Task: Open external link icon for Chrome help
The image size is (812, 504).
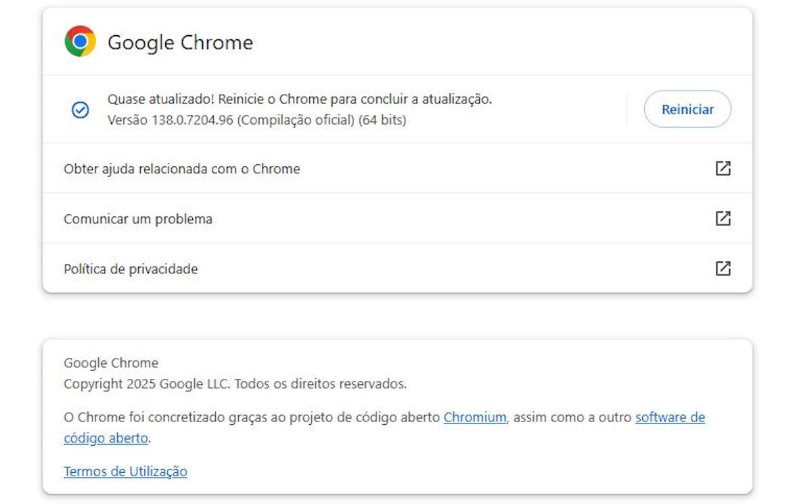Action: tap(723, 168)
